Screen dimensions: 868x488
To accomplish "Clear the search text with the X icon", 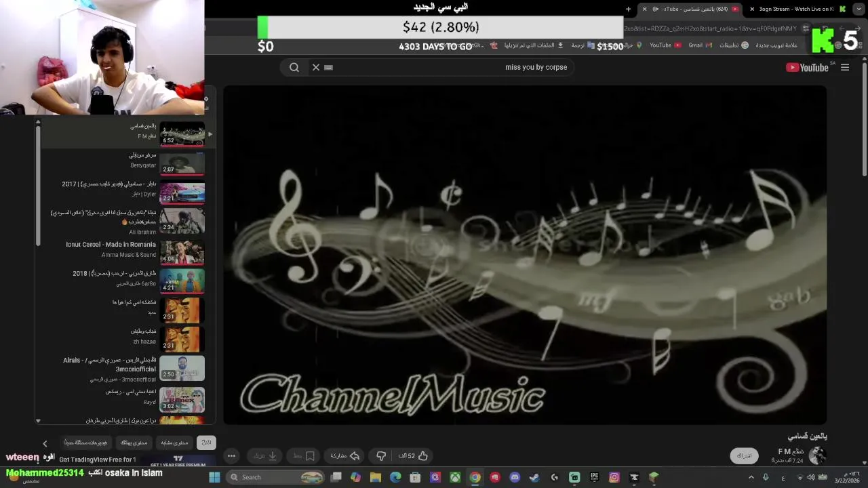I will [x=315, y=67].
